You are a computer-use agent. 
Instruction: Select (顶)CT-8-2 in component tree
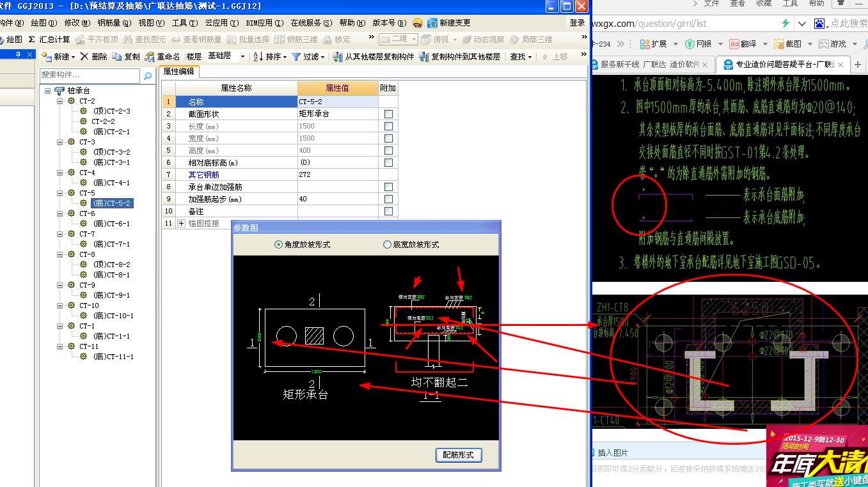112,265
